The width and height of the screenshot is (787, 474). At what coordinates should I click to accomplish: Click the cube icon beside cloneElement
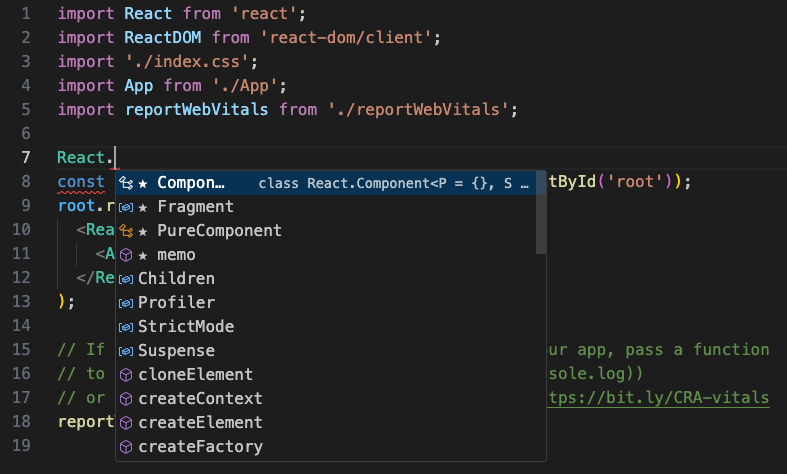(x=127, y=375)
